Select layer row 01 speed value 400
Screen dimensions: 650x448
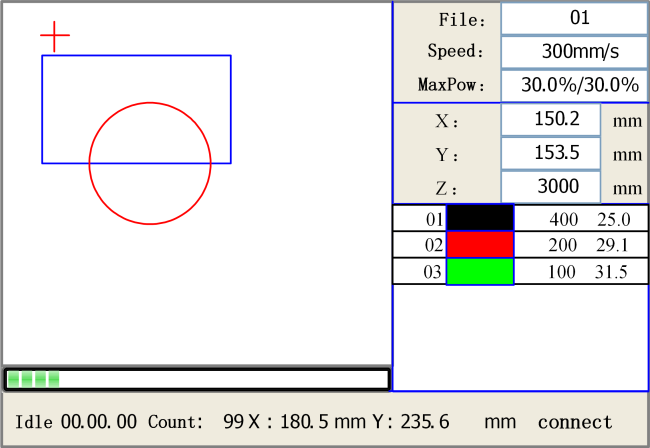coord(564,219)
